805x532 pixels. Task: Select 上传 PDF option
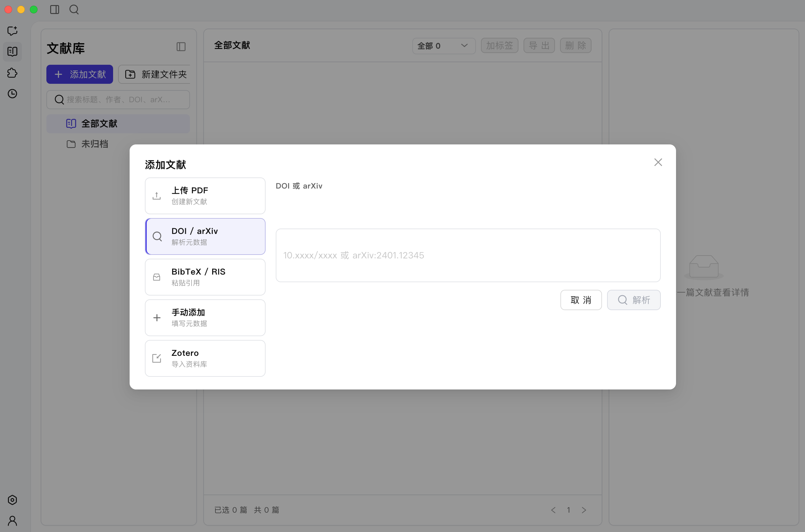click(205, 196)
